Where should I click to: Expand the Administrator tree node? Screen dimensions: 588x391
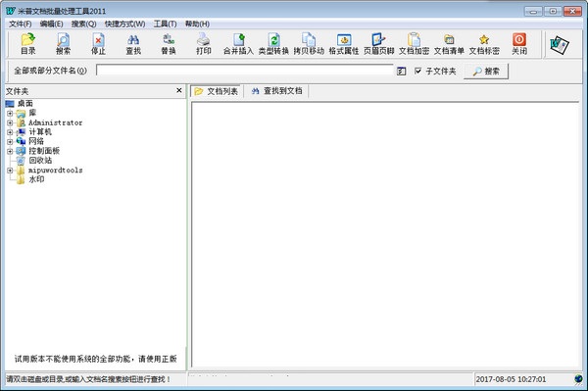[10, 122]
